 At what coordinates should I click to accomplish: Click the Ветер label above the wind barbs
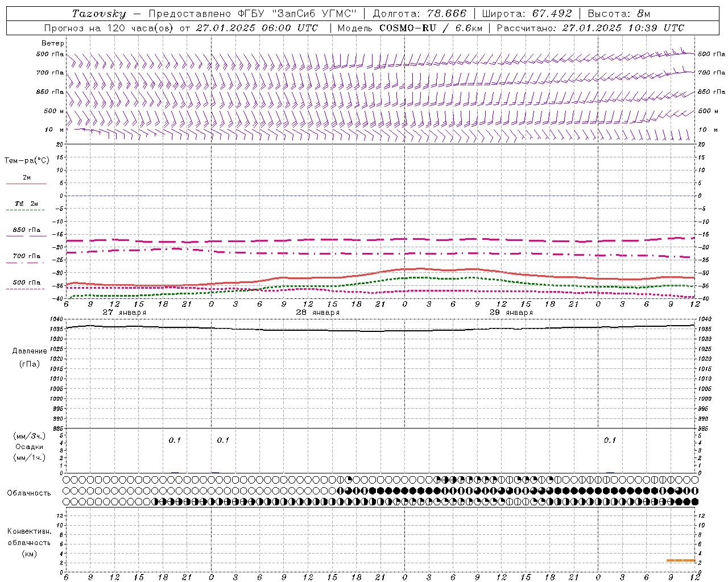pos(53,43)
